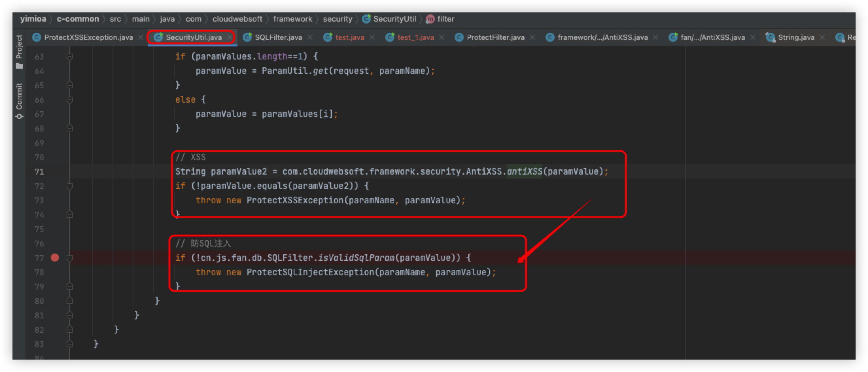Click line number 71 in gutter

pyautogui.click(x=40, y=172)
